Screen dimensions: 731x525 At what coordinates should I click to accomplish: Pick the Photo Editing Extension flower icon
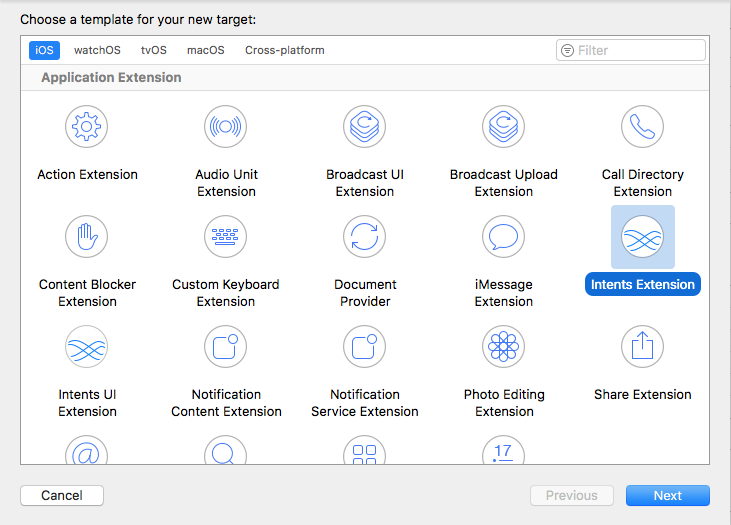pos(504,347)
